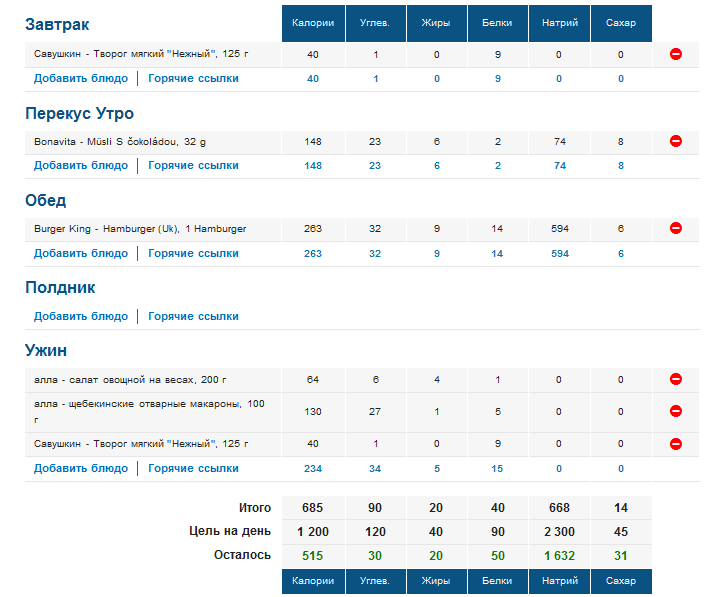Open Горячие ссылки under Перекус Утро

(193, 166)
